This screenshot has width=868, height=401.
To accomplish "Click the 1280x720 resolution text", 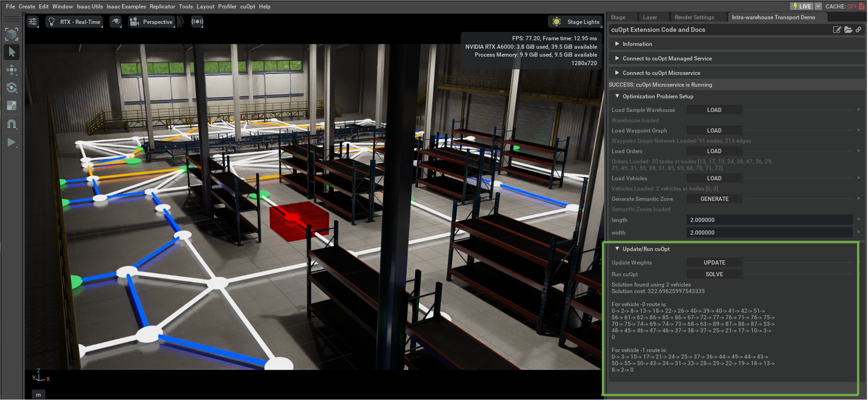I will (584, 63).
